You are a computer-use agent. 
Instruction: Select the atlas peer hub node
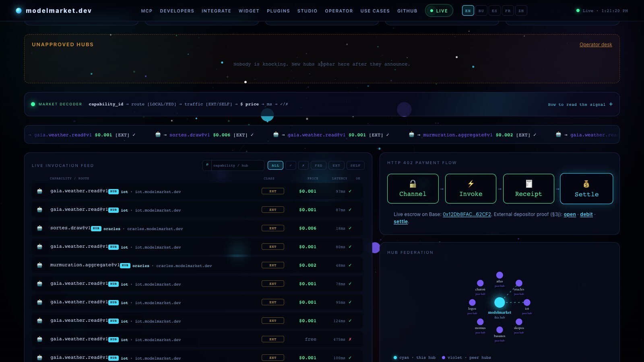500,275
